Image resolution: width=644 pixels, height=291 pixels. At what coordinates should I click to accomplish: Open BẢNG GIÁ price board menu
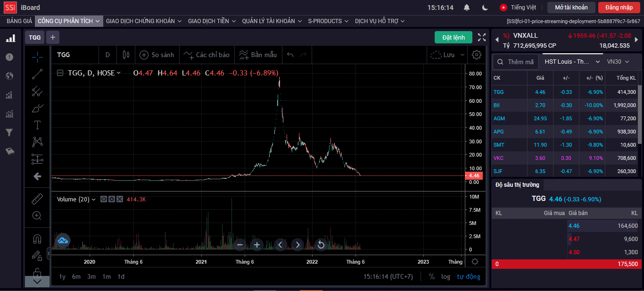coord(19,21)
